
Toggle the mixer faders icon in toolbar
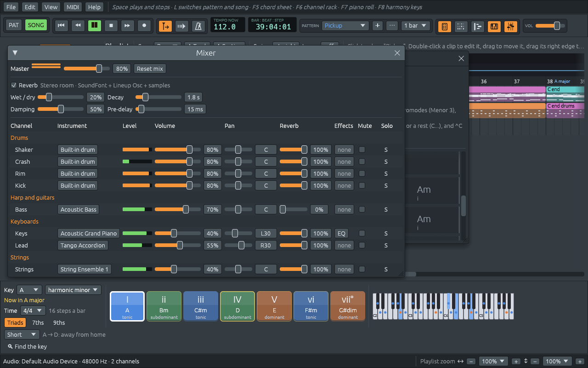tap(510, 26)
